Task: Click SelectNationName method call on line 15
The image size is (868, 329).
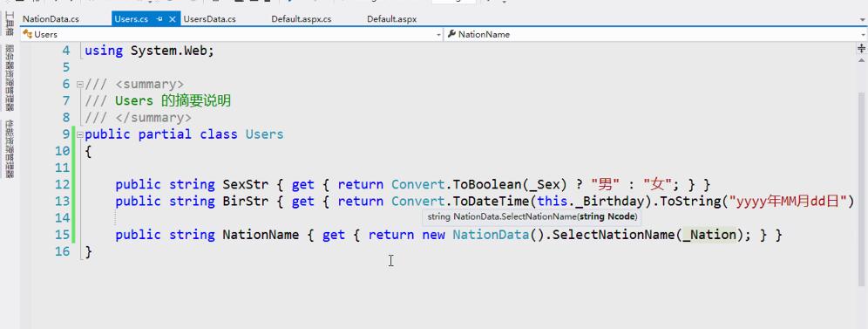Action: pyautogui.click(x=614, y=235)
